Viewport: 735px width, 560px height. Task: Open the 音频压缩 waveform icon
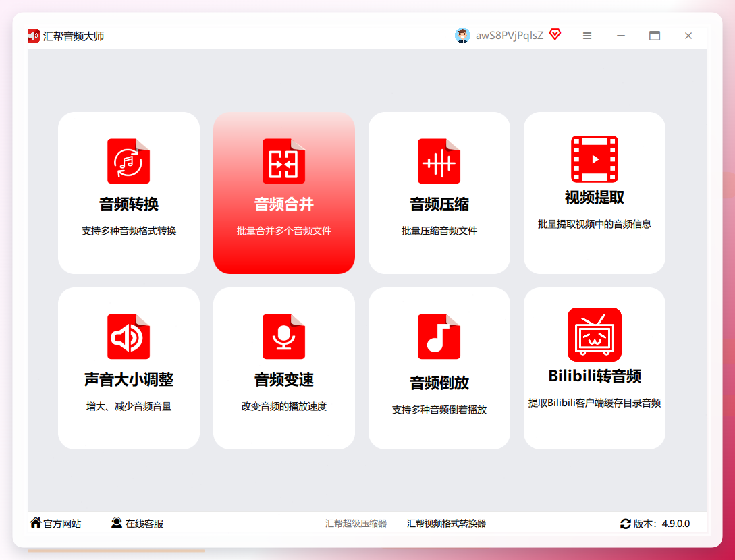pyautogui.click(x=439, y=161)
